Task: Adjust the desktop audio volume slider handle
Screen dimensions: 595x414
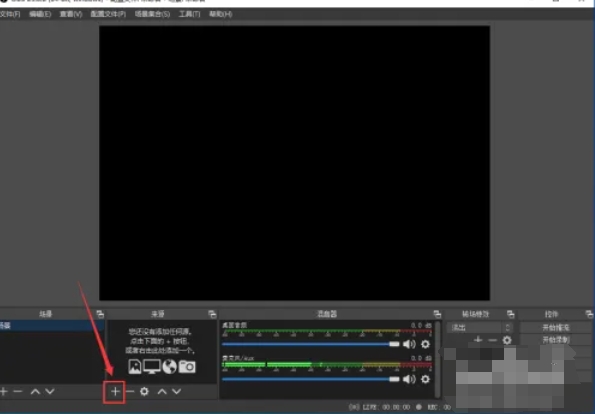Action: click(x=394, y=344)
